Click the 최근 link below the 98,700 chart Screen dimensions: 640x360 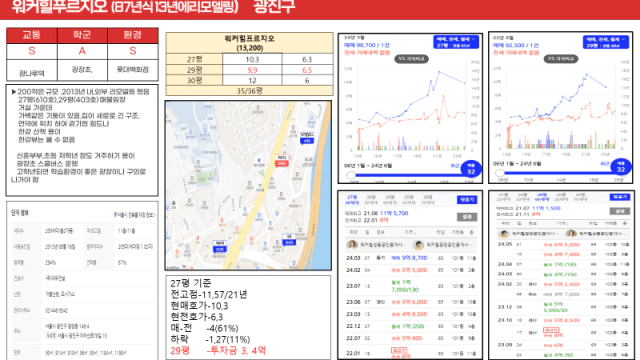coord(455,166)
